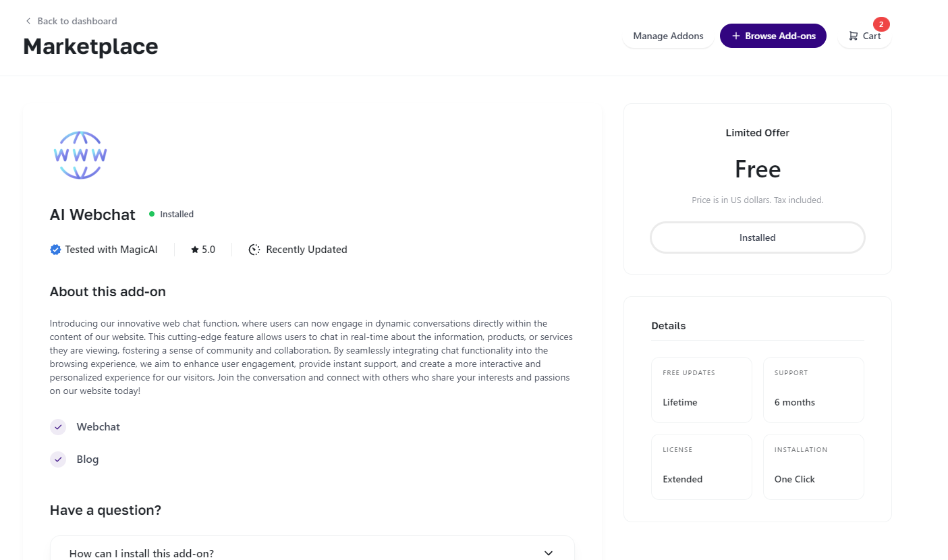Select the Installation One Click card
Screen dimensions: 948x560
coord(813,467)
